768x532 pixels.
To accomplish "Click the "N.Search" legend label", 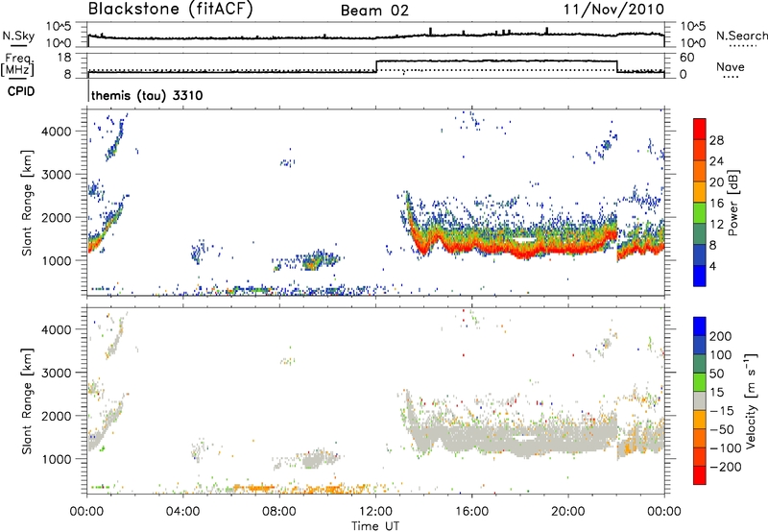I will coord(741,36).
